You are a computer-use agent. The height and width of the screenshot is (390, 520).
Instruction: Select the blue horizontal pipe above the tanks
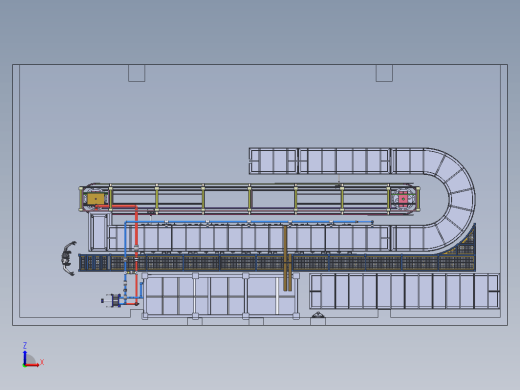point(248,222)
